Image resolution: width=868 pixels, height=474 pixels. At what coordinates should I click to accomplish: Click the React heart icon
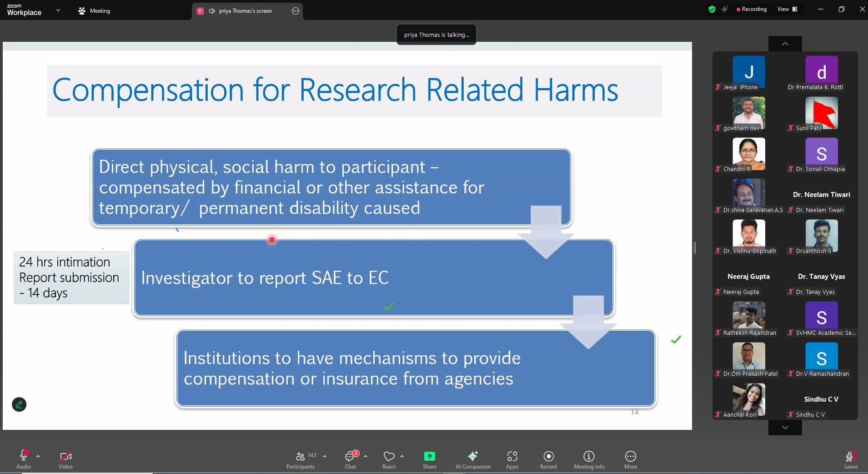coord(389,459)
